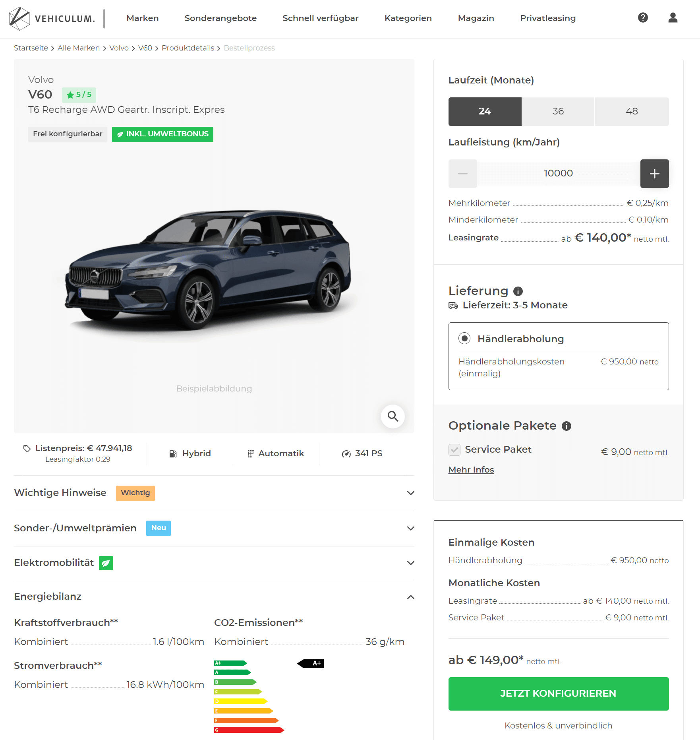Click the green A+ efficiency bar
The width and height of the screenshot is (700, 740).
[230, 663]
